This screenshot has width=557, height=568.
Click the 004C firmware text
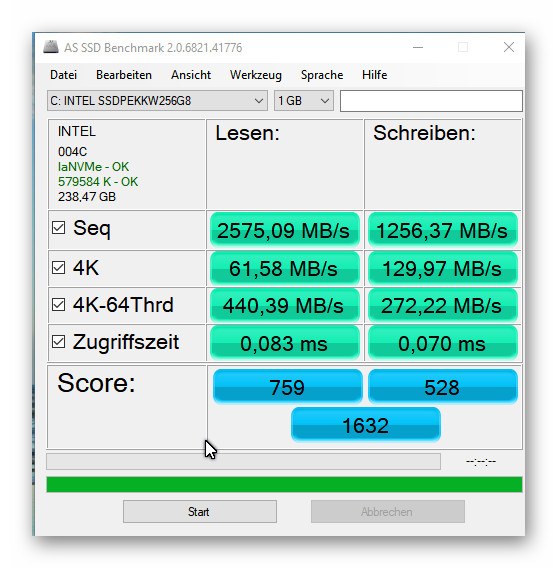[72, 151]
